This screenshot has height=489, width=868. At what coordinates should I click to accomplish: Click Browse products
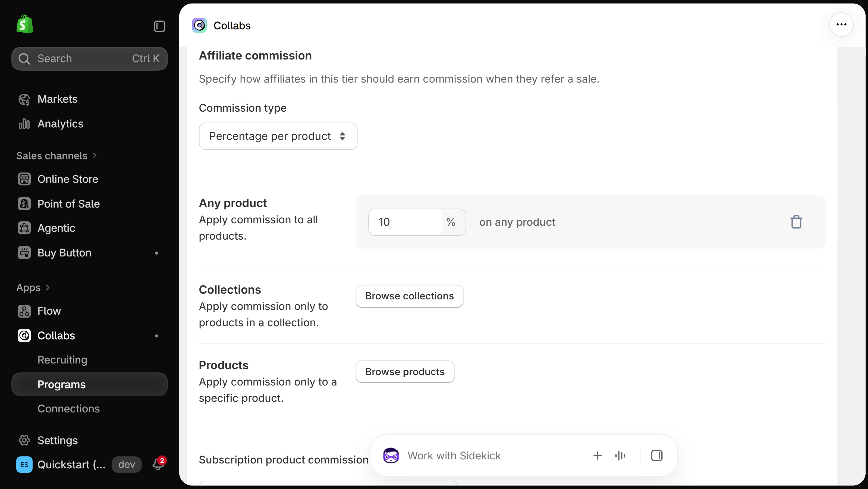click(405, 372)
